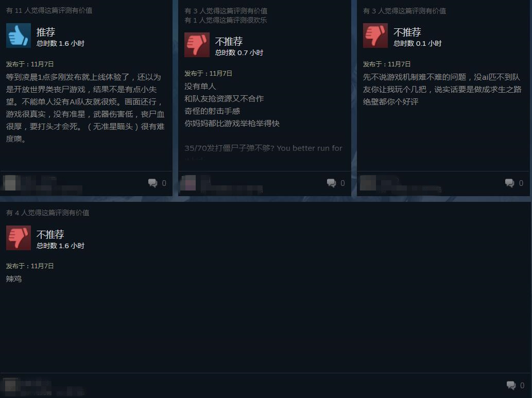532x398 pixels.
Task: Click reviewer avatar under the 0.1 hours review
Action: tap(368, 183)
